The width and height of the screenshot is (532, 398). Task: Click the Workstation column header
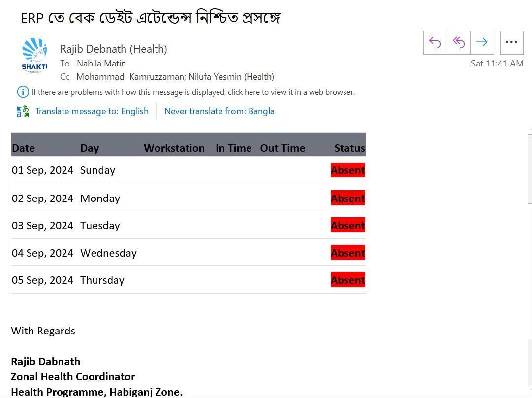click(x=174, y=148)
